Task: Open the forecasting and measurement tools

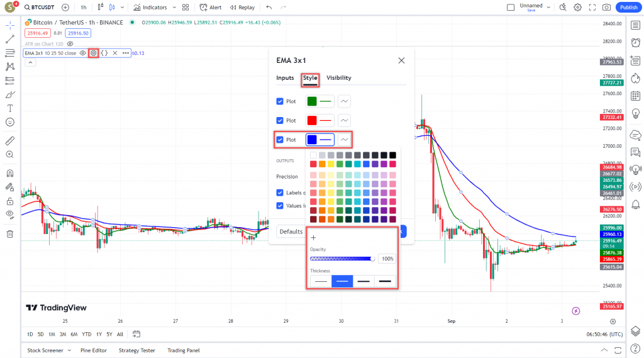Action: point(10,81)
